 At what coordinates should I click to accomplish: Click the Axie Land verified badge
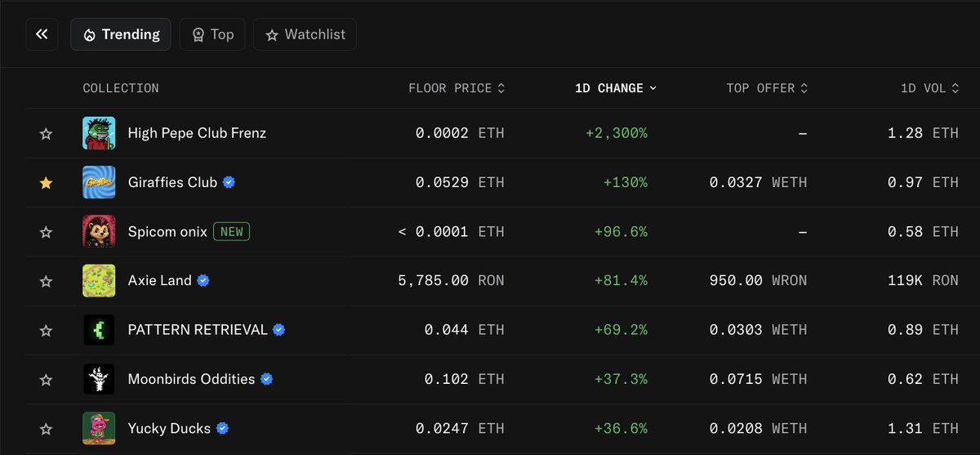point(203,281)
